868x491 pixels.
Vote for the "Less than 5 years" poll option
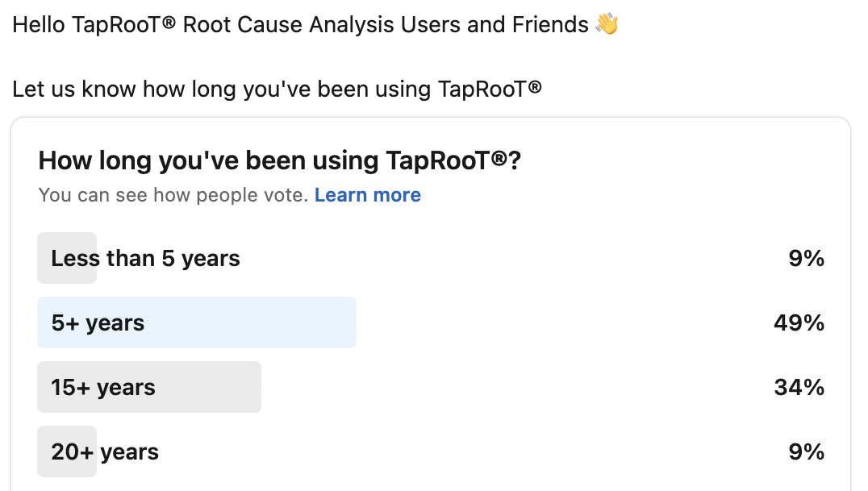tap(145, 258)
